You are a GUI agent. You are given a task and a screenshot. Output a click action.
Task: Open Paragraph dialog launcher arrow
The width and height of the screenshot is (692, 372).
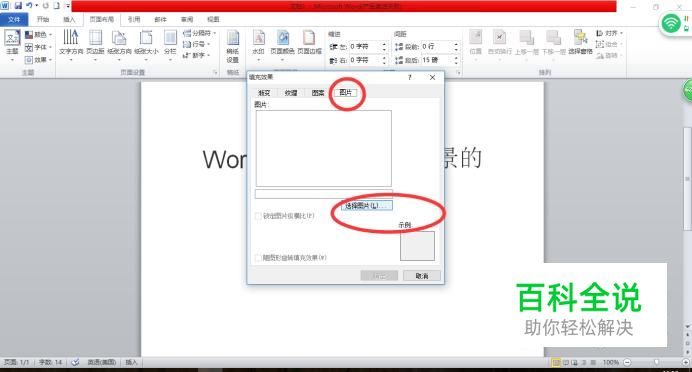tap(459, 72)
